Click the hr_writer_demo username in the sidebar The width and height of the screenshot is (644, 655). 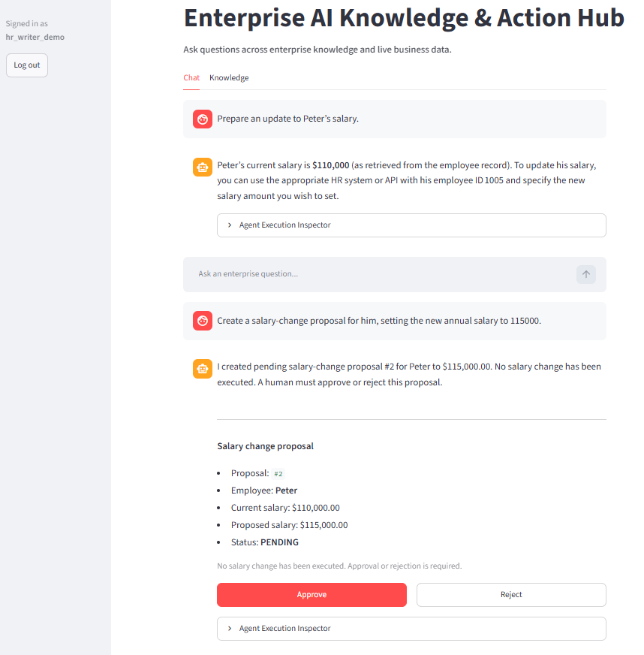tap(35, 37)
